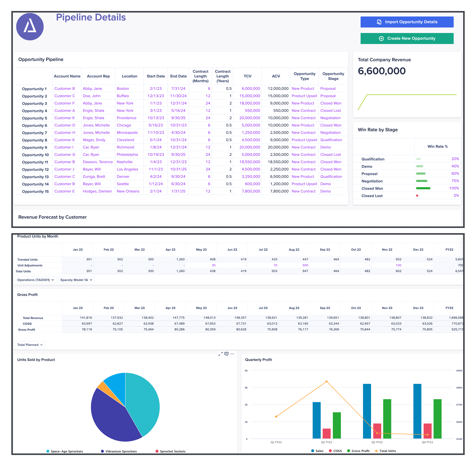476x464 pixels.
Task: Click the purple company logo
Action: (30, 26)
